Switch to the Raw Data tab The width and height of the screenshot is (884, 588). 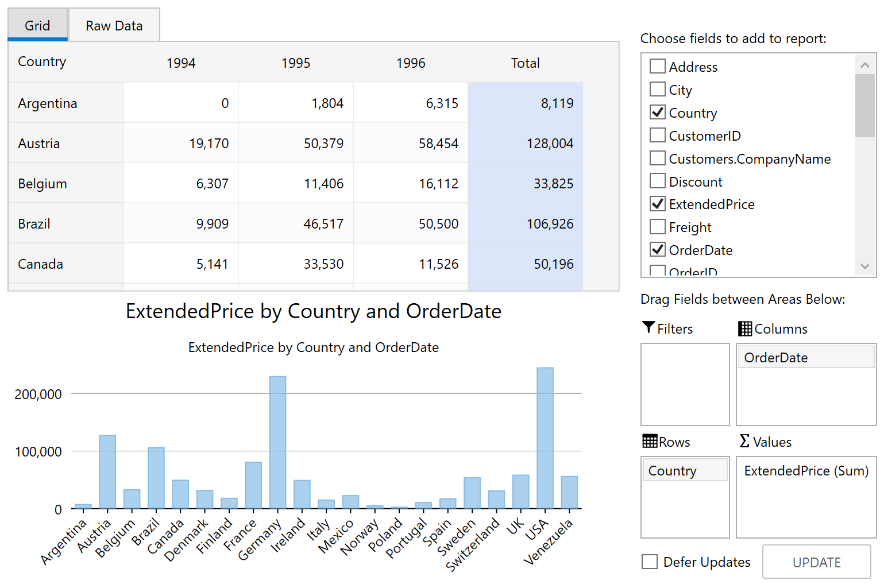point(114,26)
